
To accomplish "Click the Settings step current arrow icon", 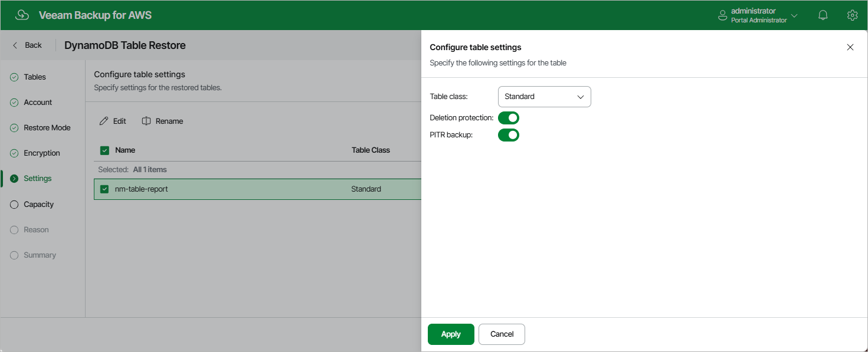I will tap(14, 179).
